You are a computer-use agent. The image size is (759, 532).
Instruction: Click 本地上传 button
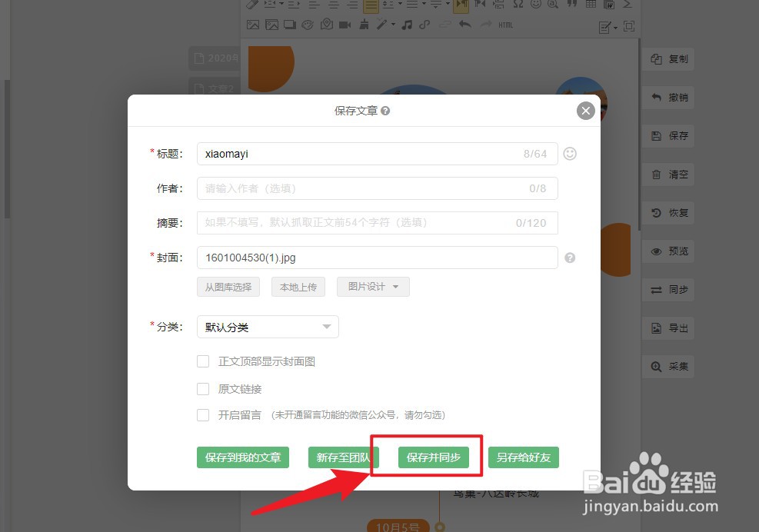pyautogui.click(x=298, y=287)
